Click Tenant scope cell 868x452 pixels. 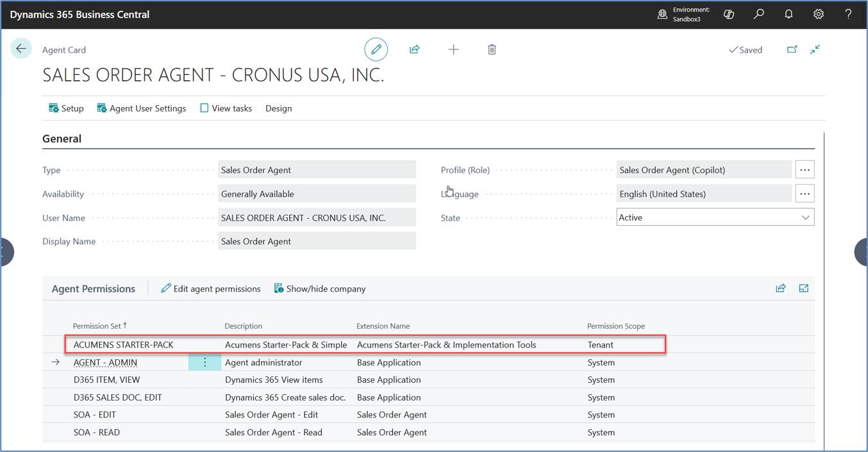(601, 344)
